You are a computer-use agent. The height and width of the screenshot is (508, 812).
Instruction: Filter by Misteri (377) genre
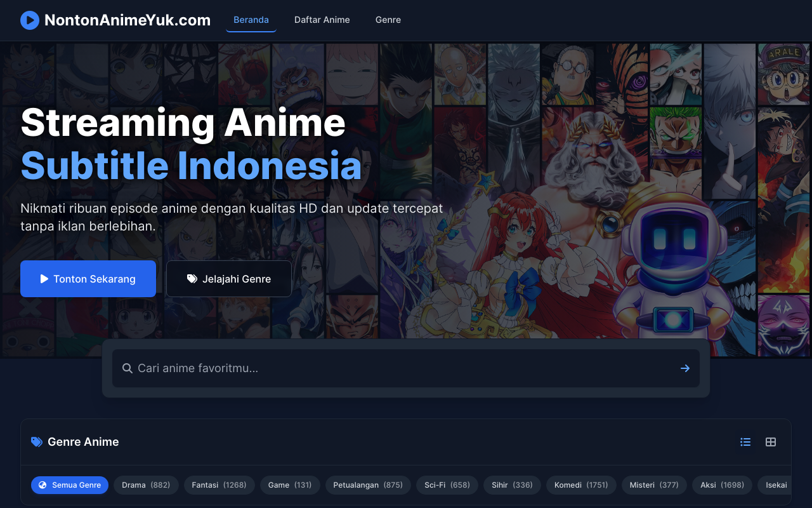[654, 485]
